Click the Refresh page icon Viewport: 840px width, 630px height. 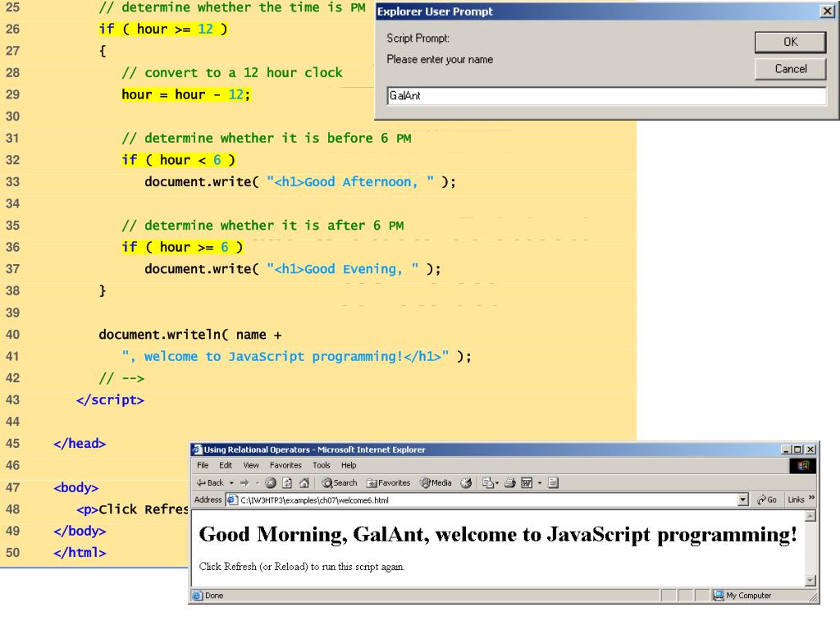(287, 482)
